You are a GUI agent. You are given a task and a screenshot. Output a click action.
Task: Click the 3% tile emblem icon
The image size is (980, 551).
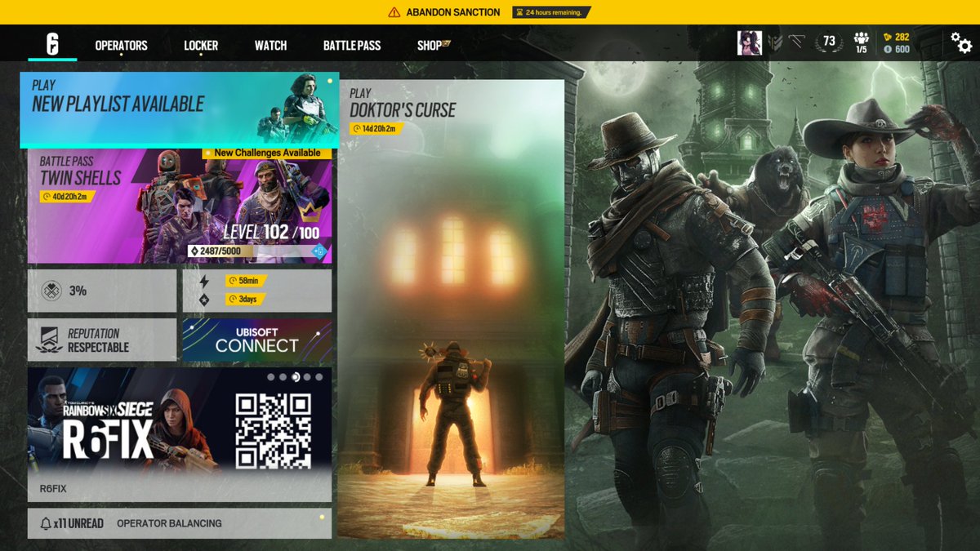tap(51, 291)
